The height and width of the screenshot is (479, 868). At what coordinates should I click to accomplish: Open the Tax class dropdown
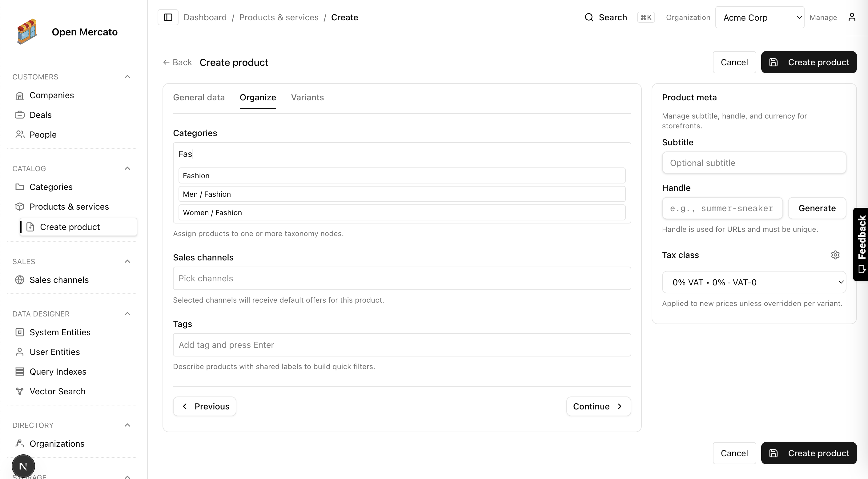tap(754, 282)
